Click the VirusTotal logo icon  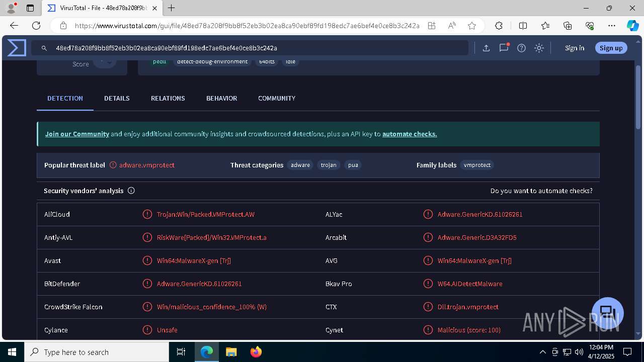click(x=17, y=48)
